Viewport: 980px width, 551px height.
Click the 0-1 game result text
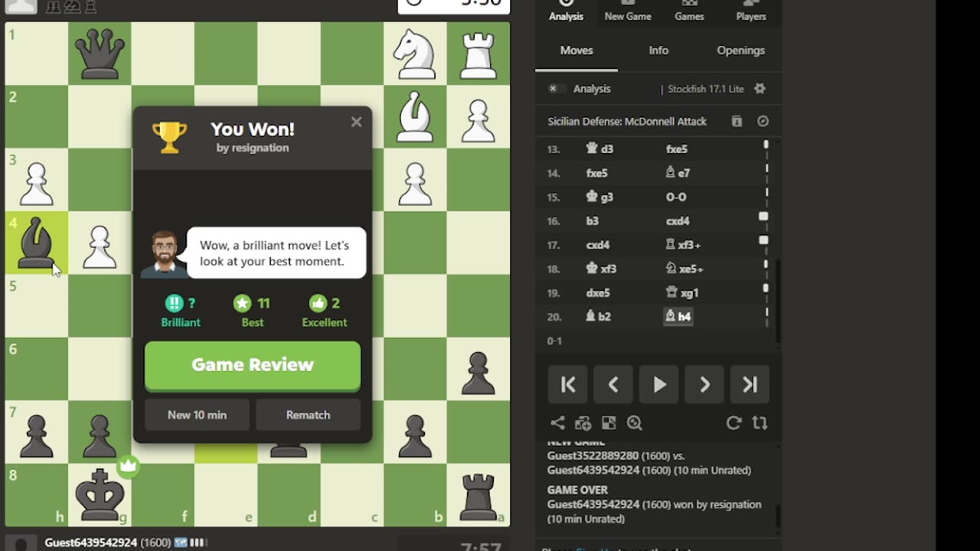click(554, 341)
